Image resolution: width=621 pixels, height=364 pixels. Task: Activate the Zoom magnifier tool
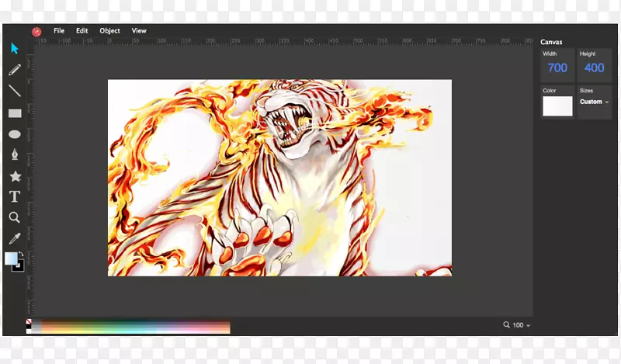14,217
